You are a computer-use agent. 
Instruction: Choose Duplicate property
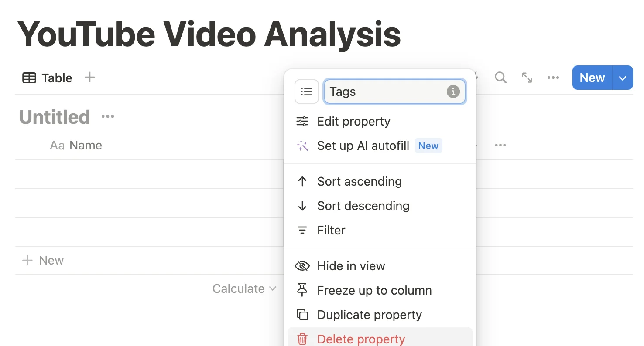[x=380, y=315]
